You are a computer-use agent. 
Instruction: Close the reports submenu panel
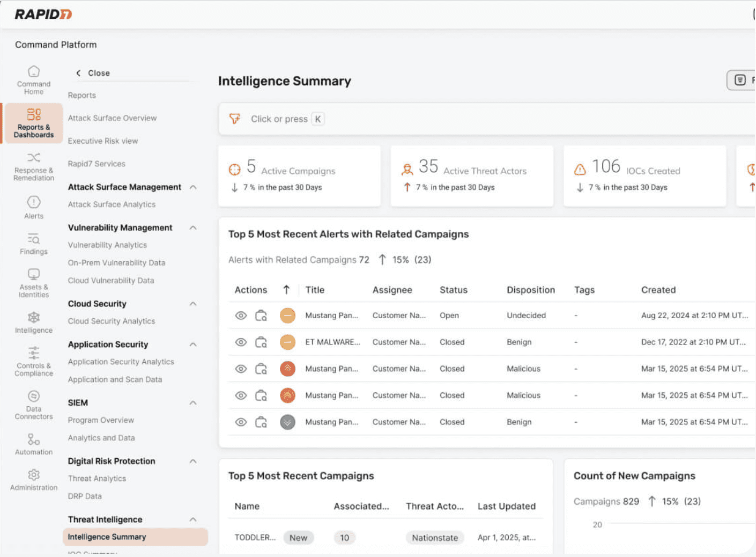[93, 73]
